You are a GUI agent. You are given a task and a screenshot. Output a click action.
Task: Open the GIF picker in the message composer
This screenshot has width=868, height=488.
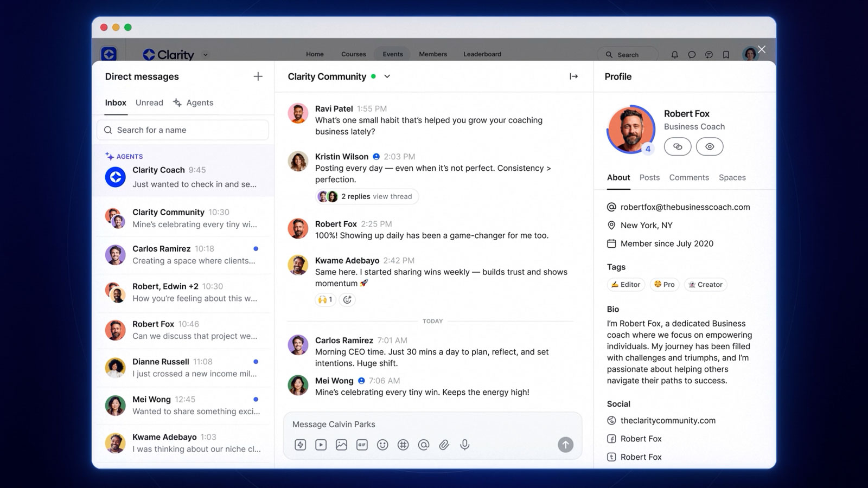point(362,445)
